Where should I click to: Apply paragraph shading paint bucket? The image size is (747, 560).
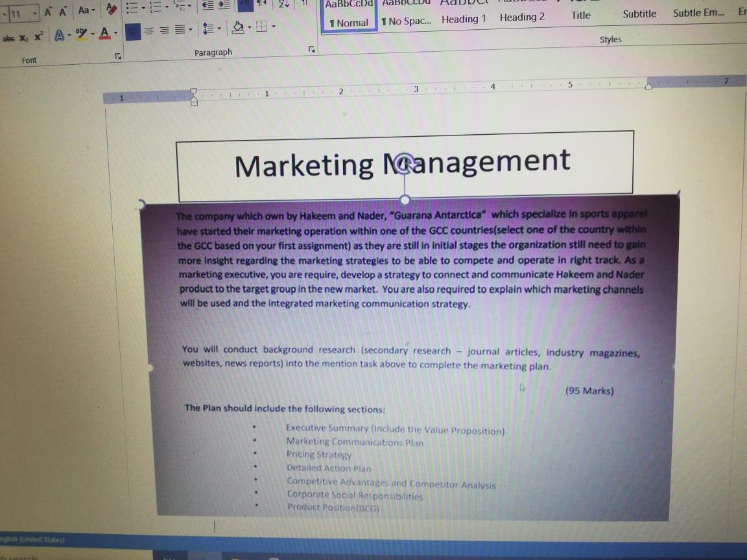[238, 28]
